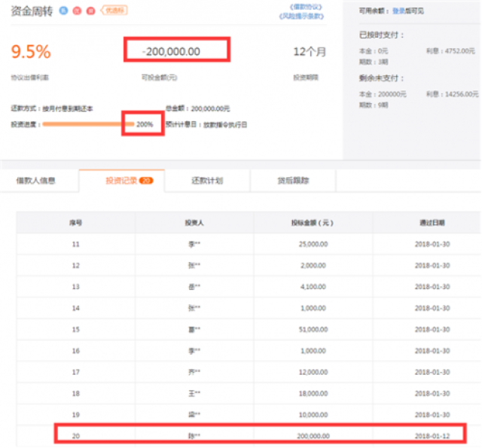
Task: Click serial number 20 in table
Action: pyautogui.click(x=75, y=436)
